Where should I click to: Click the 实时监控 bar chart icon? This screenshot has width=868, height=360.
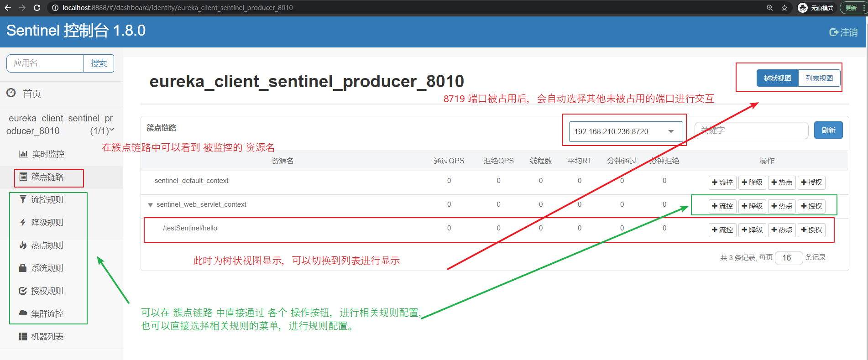pos(23,154)
